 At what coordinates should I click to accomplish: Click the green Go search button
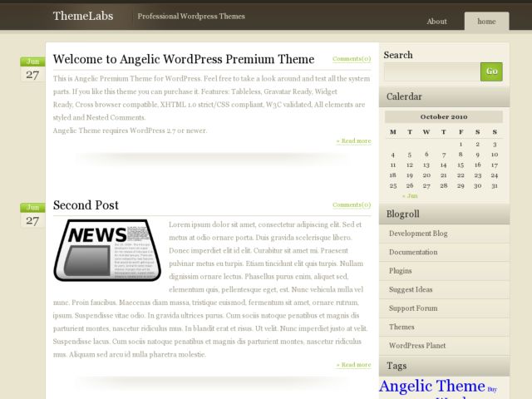pos(491,71)
